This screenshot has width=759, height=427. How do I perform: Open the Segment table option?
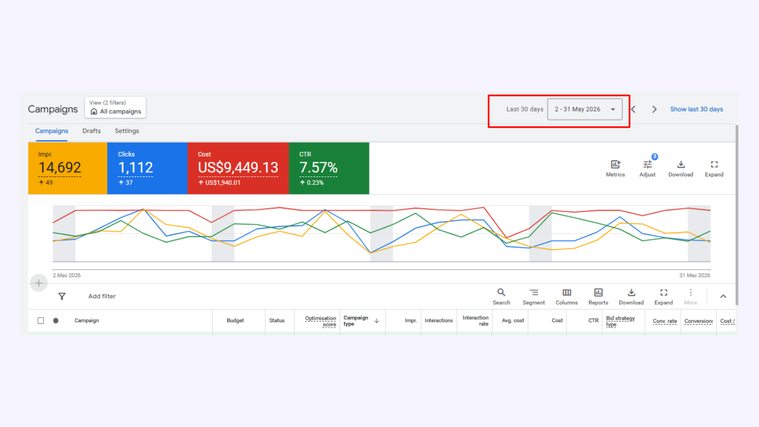533,296
